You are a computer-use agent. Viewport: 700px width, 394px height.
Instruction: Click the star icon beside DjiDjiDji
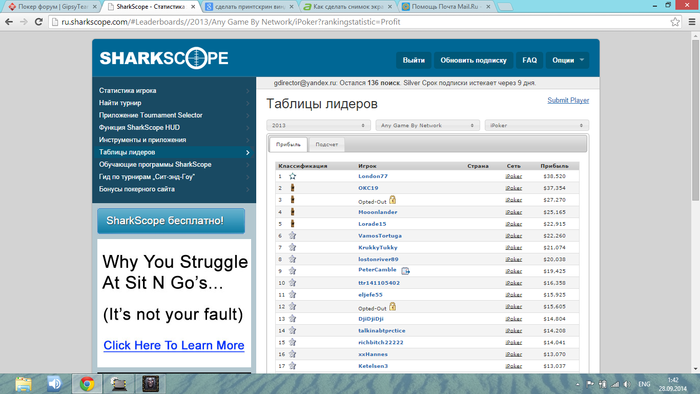[x=292, y=319]
